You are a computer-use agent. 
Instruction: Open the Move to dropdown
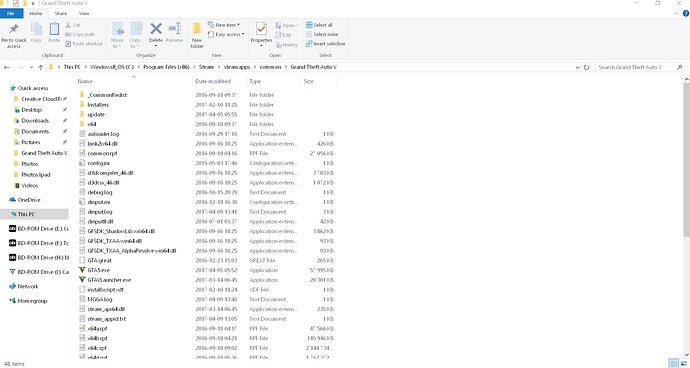tap(117, 35)
